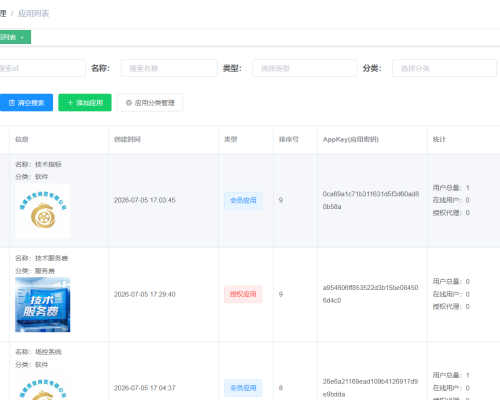The image size is (500, 400).
Task: Click sort number 8 in 场控系统 row
Action: click(281, 388)
